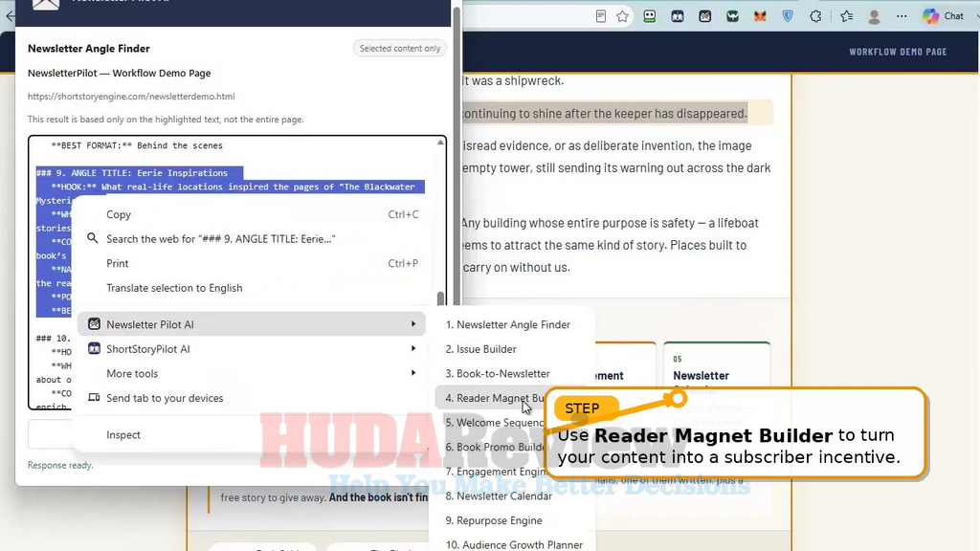Click WORKFLOW DEMO PAGE header label
The image size is (980, 551).
[x=898, y=52]
